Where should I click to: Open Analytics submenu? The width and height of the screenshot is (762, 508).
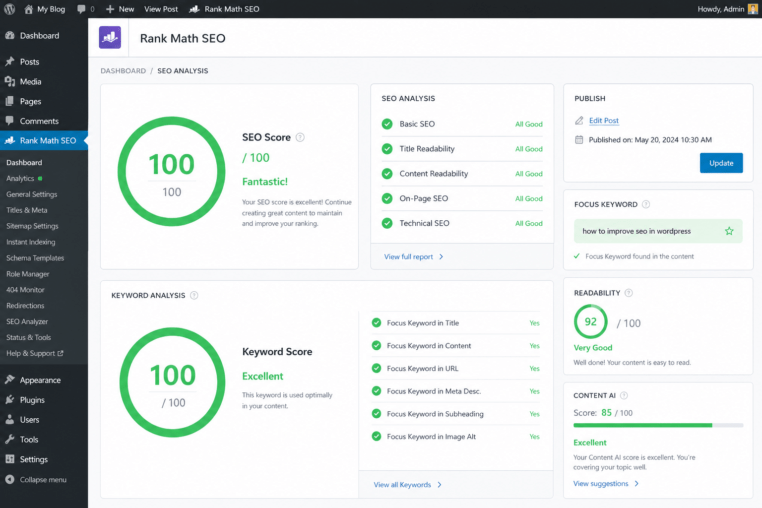[20, 178]
